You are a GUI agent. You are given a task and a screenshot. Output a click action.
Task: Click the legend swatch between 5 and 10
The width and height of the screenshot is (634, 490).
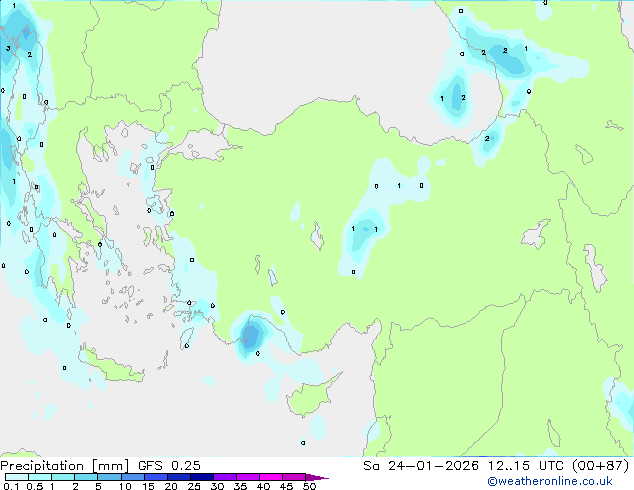tap(110, 477)
